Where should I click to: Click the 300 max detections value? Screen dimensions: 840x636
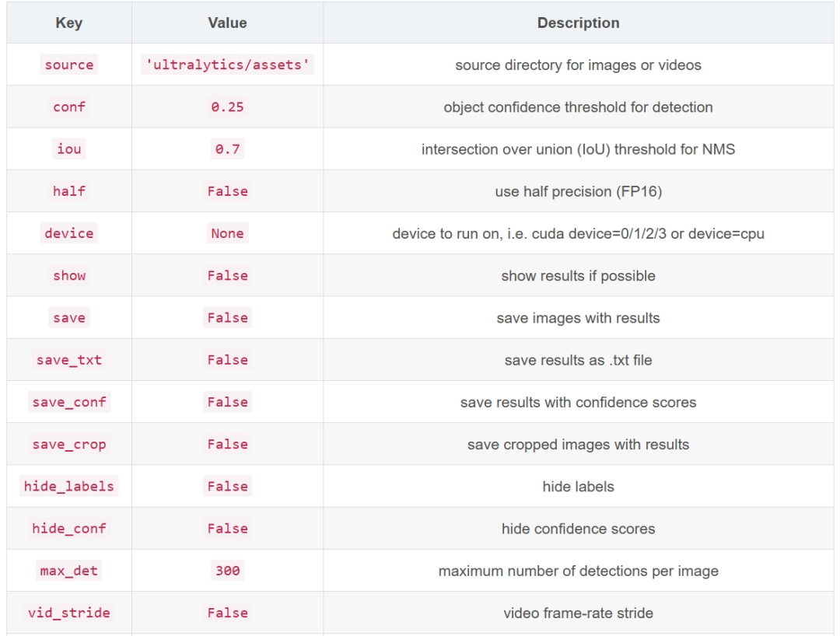point(227,571)
